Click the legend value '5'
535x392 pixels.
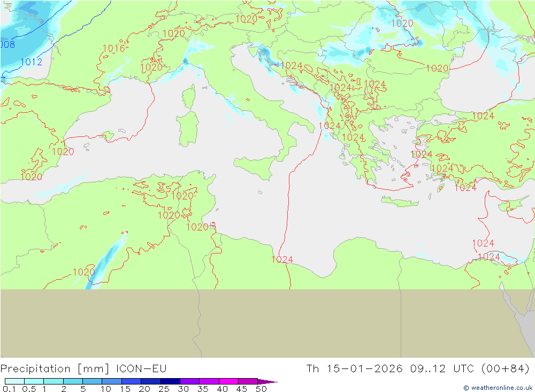[x=83, y=389]
